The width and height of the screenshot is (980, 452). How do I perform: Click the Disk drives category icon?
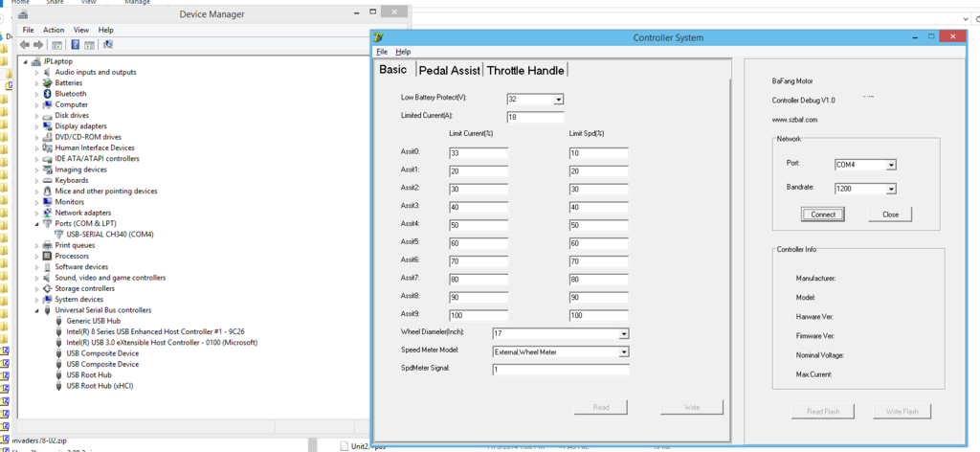[x=48, y=115]
